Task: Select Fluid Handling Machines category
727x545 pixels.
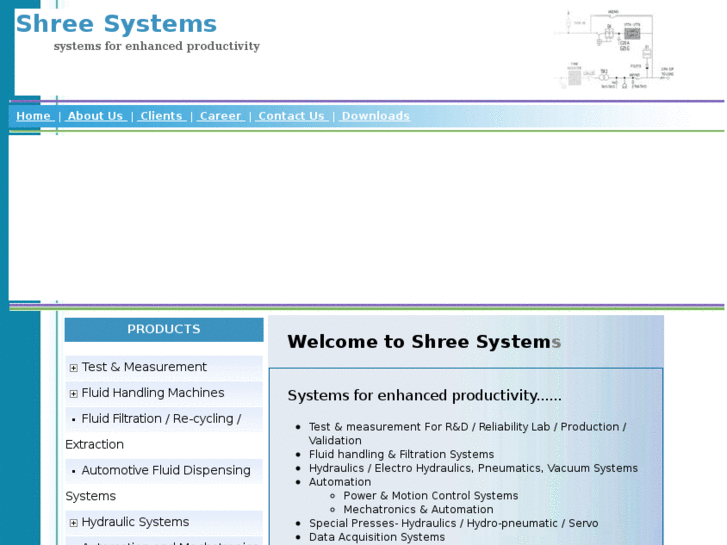Action: point(153,393)
